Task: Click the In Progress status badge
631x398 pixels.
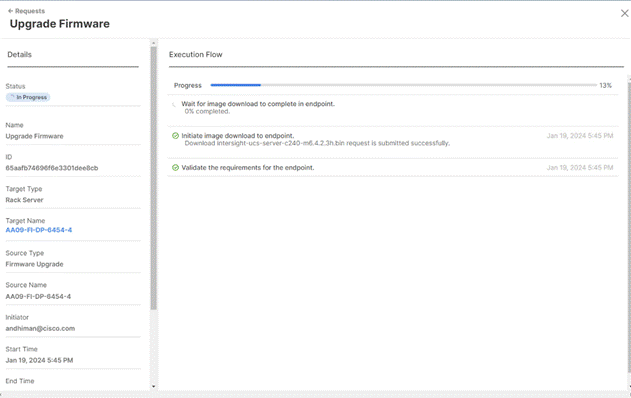Action: [x=28, y=97]
